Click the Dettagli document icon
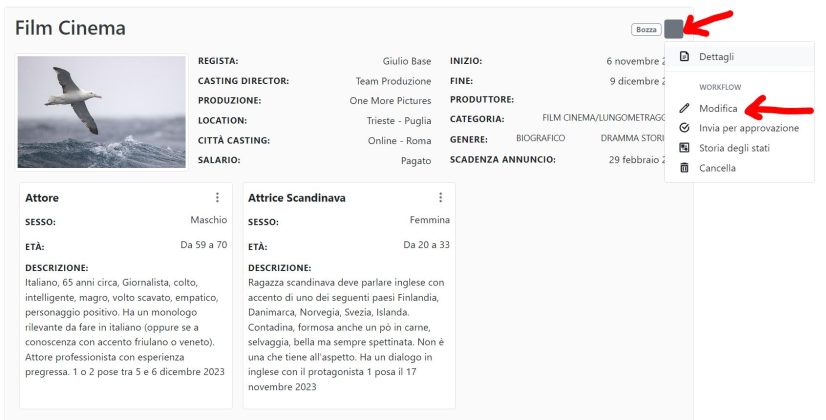The image size is (826, 420). (684, 57)
